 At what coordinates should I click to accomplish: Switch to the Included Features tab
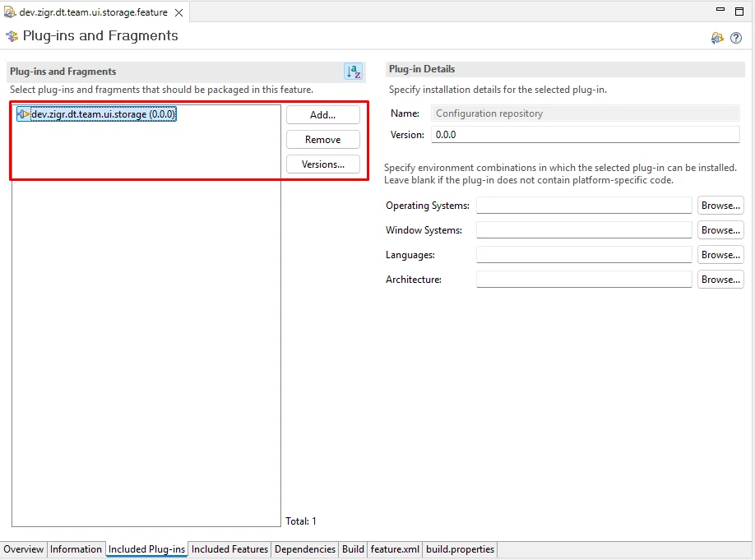[x=229, y=549]
